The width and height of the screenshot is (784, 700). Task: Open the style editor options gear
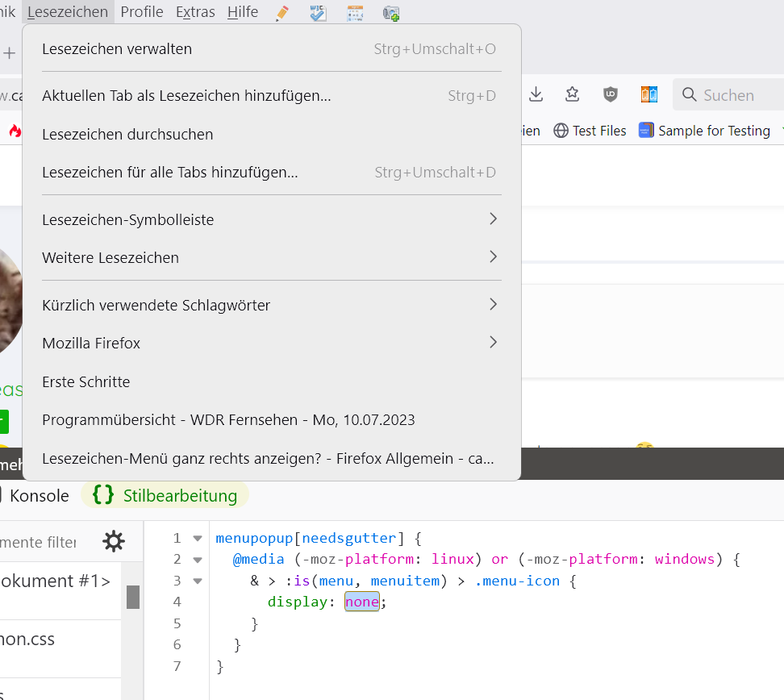pyautogui.click(x=114, y=541)
